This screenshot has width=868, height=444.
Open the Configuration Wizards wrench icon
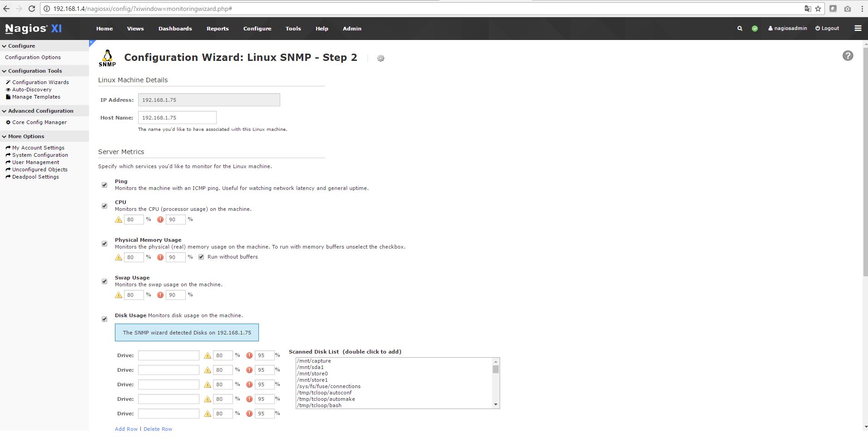(x=8, y=82)
